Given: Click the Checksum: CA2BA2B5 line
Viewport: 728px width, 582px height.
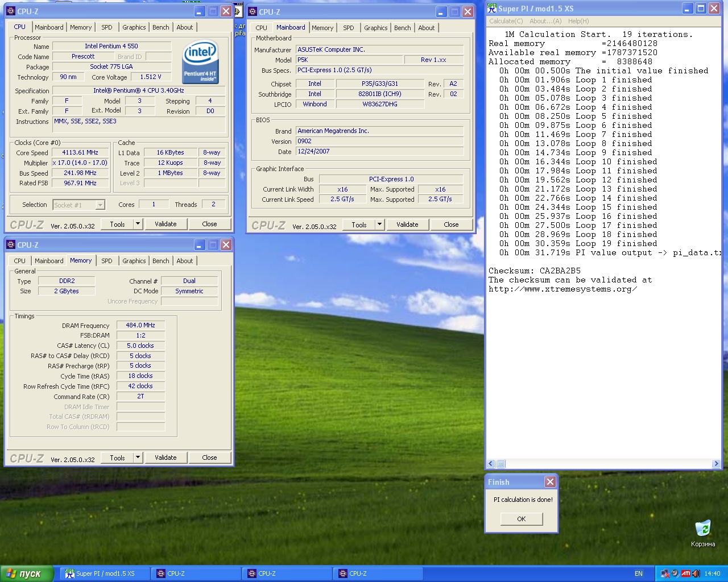Looking at the screenshot, I should tap(535, 271).
